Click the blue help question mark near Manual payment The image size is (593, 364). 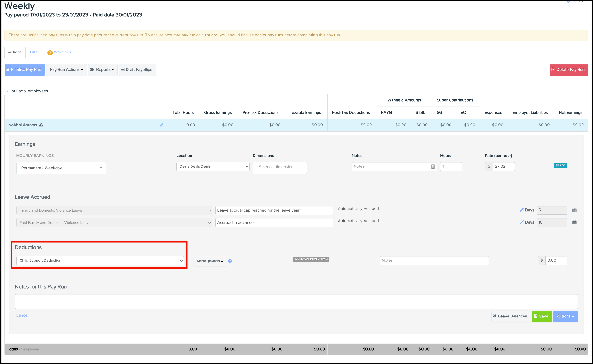pos(230,261)
